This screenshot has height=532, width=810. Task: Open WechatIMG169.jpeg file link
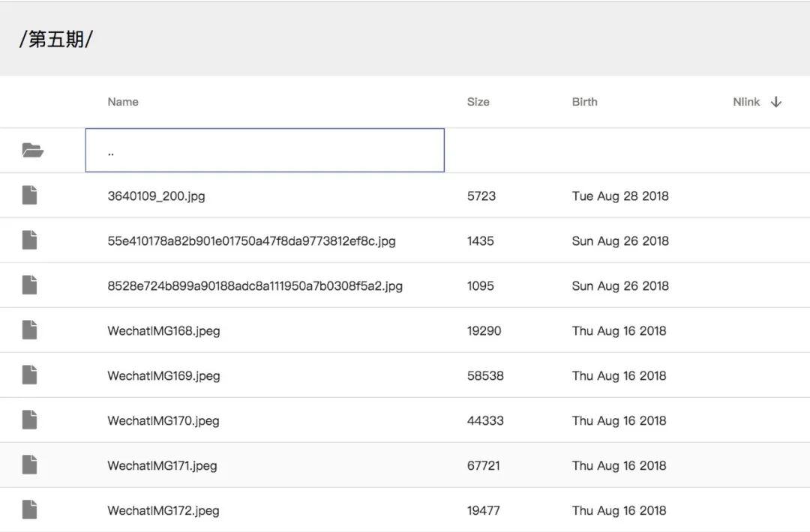(163, 376)
